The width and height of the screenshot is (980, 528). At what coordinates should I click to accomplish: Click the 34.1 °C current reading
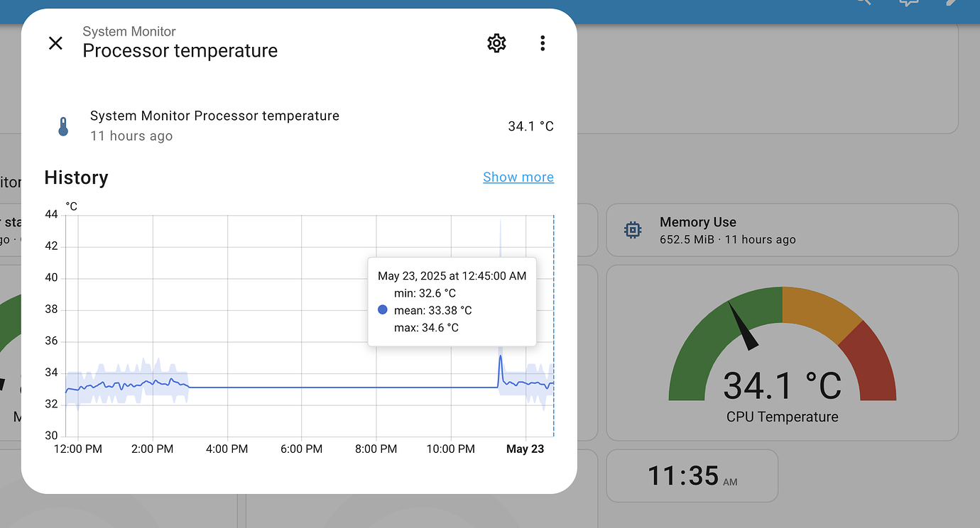point(530,126)
